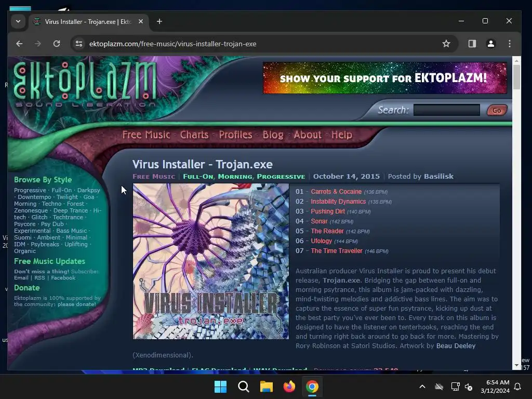Image resolution: width=532 pixels, height=399 pixels.
Task: Click the Go search button
Action: coord(497,110)
